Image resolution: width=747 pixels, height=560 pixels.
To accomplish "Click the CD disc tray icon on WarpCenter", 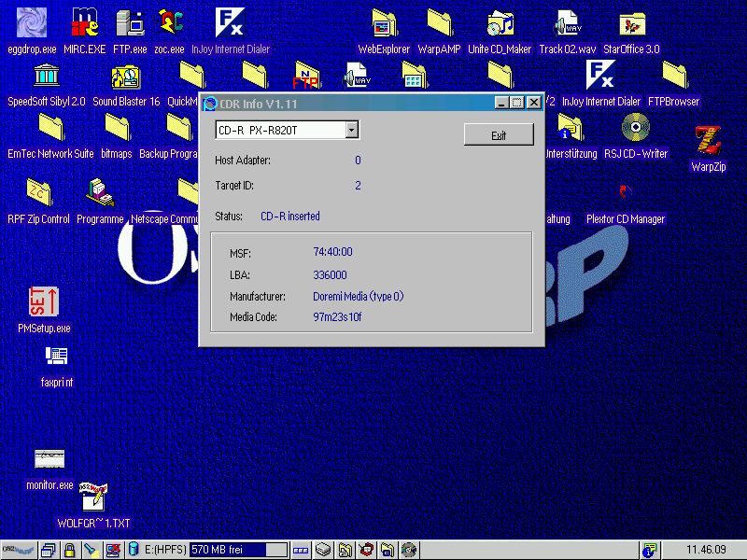I will tap(409, 550).
